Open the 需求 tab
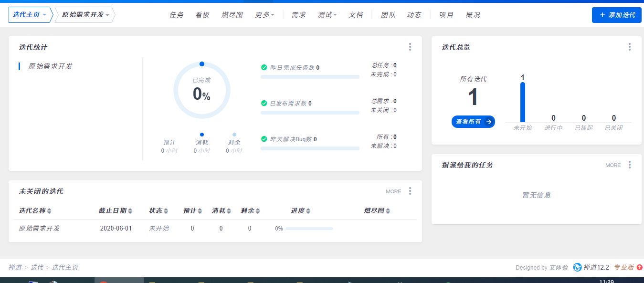 (298, 15)
